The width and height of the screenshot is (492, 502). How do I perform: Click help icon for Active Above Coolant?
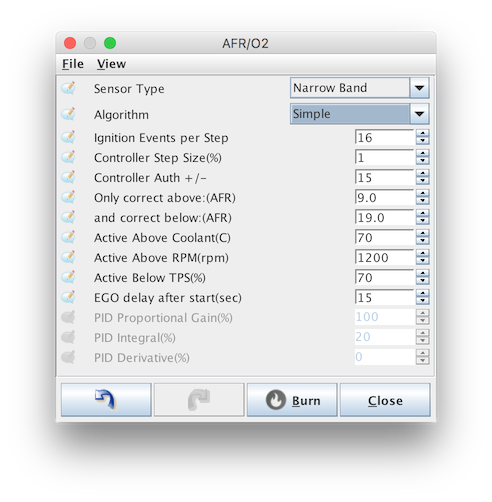[x=68, y=237]
